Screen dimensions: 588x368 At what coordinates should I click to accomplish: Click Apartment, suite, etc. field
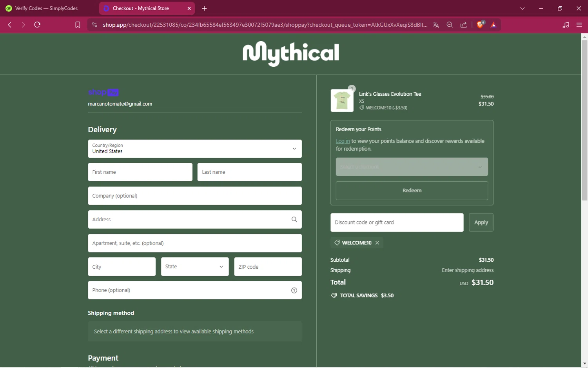pyautogui.click(x=195, y=243)
